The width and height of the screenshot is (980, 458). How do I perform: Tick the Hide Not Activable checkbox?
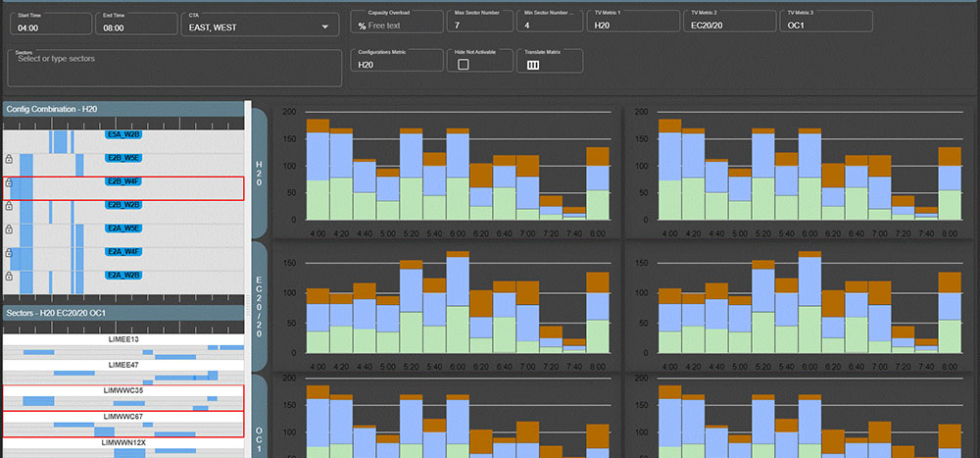coord(464,65)
